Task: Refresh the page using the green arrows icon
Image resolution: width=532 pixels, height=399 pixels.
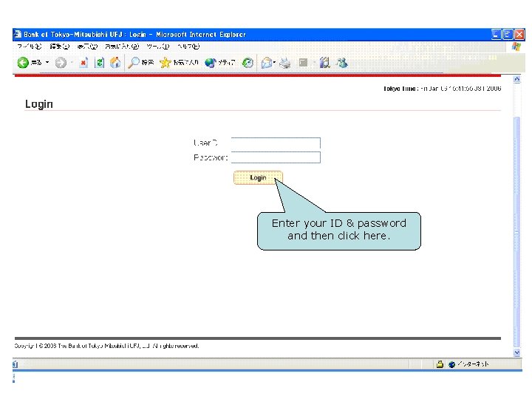Action: 100,63
